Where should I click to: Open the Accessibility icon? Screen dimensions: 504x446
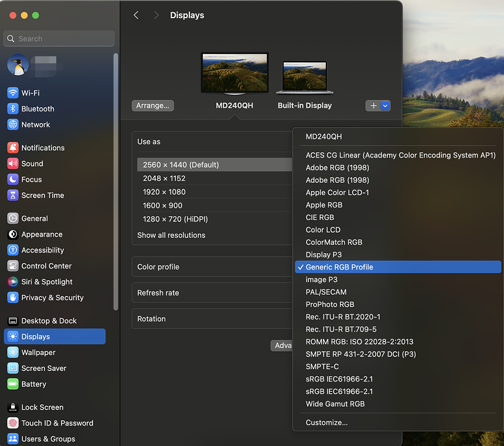pyautogui.click(x=13, y=250)
